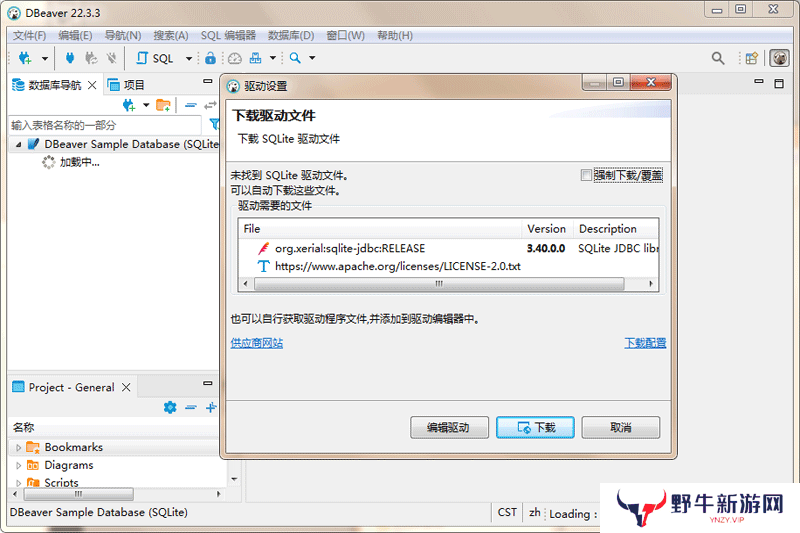Click the File column header
This screenshot has height=533, width=800.
coord(380,229)
